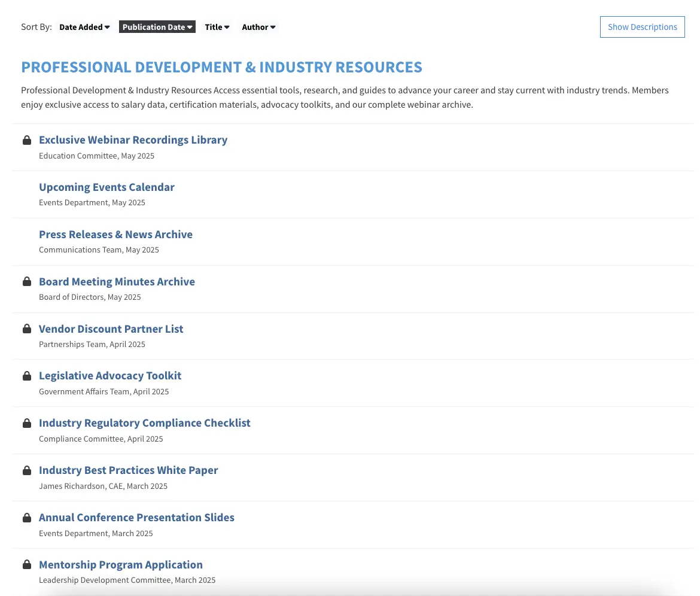View the Press Releases & News Archive
Screen dimensions: 700x596
pyautogui.click(x=115, y=234)
